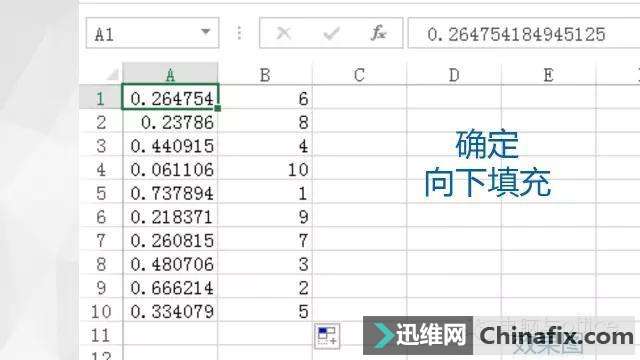Click the Insert Function fx icon
This screenshot has height=360, width=640.
pos(378,33)
